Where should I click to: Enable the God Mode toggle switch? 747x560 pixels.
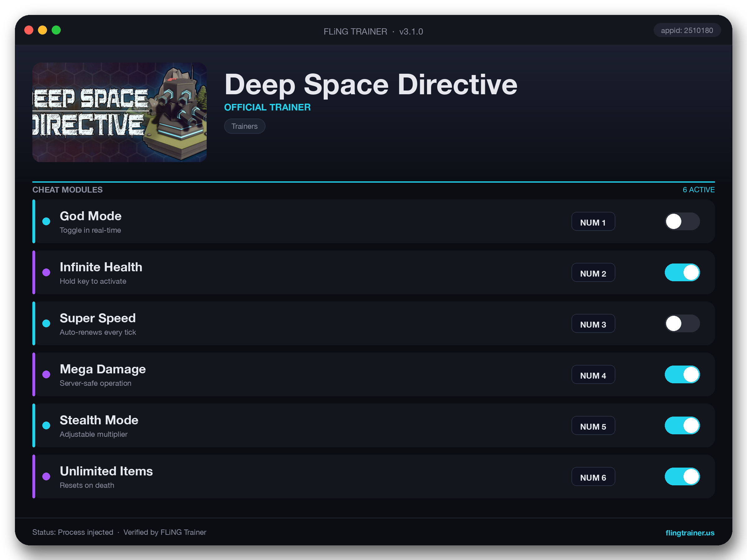click(x=682, y=222)
